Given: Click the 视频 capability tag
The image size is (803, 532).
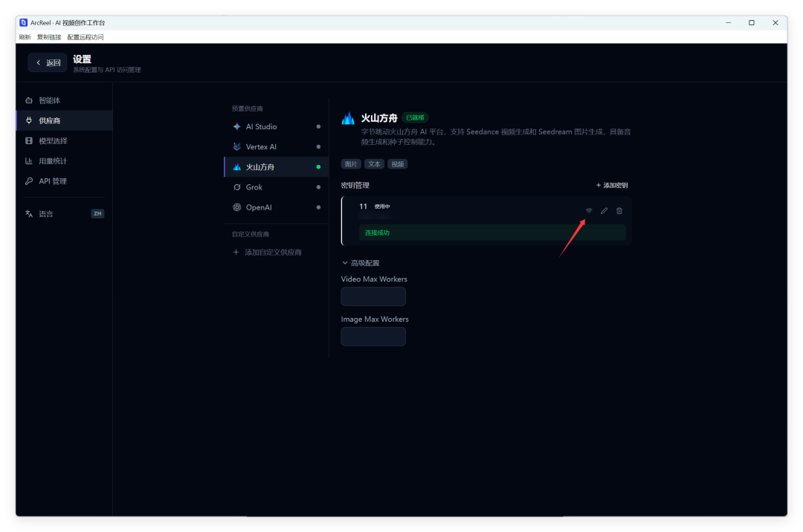Looking at the screenshot, I should tap(397, 164).
